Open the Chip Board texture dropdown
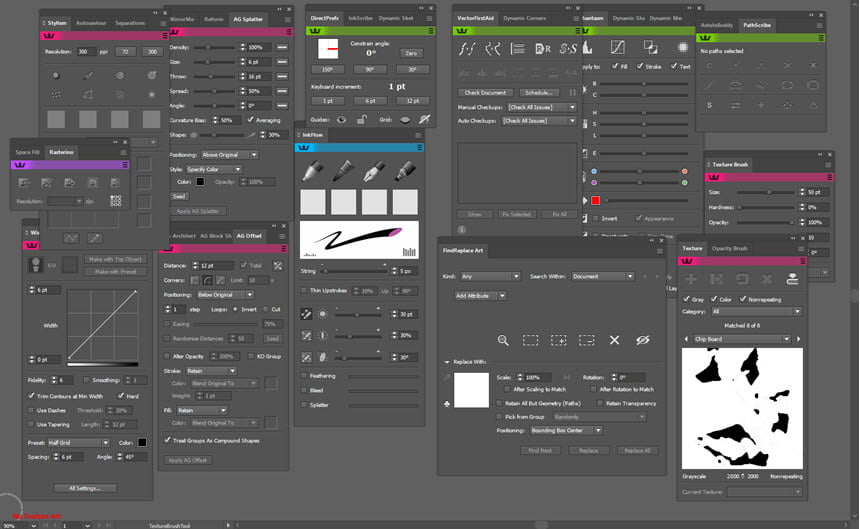 [746, 339]
